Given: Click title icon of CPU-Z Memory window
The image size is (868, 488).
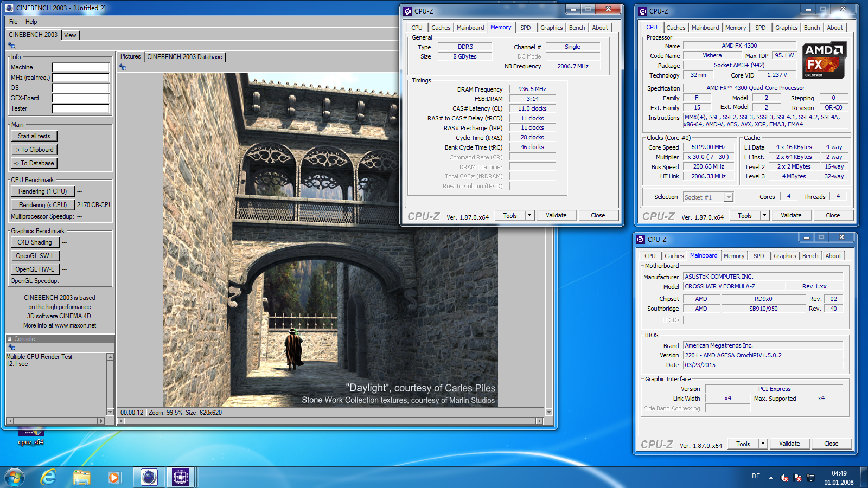Looking at the screenshot, I should coord(407,11).
